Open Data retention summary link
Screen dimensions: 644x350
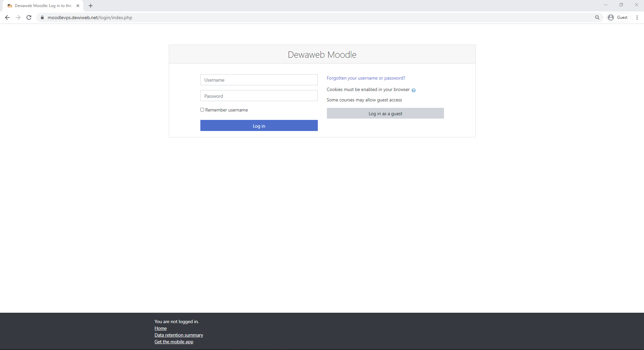[179, 335]
